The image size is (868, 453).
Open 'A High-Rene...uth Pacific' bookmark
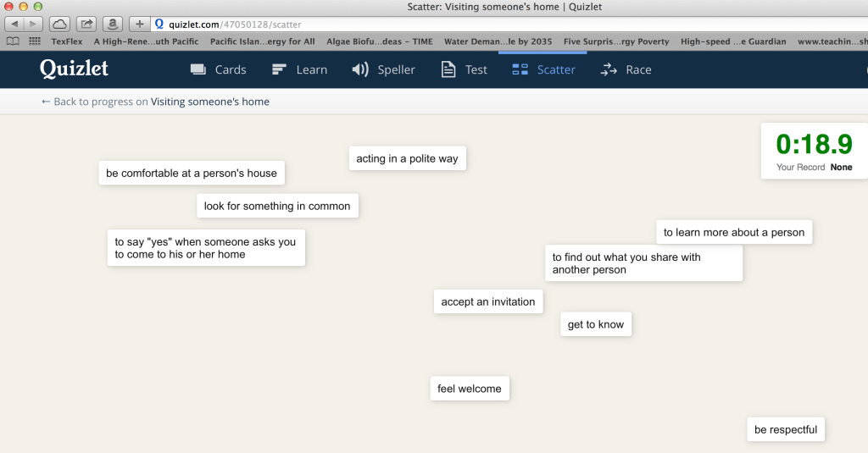(146, 41)
